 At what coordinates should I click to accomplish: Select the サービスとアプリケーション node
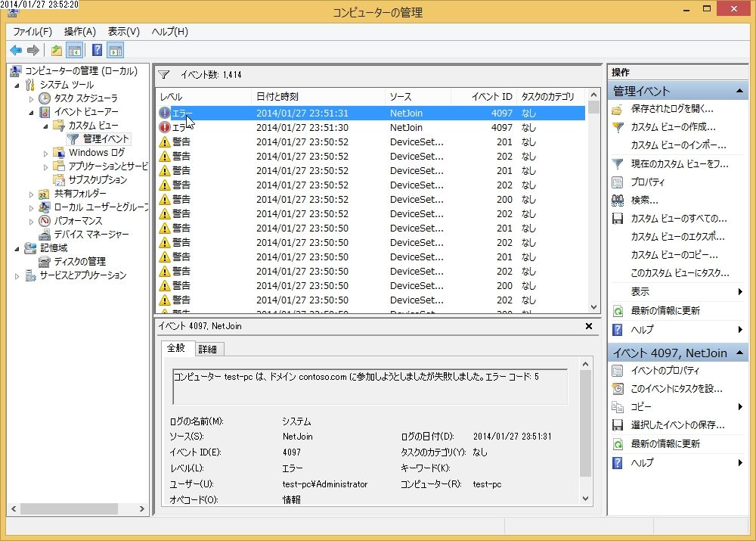coord(83,275)
